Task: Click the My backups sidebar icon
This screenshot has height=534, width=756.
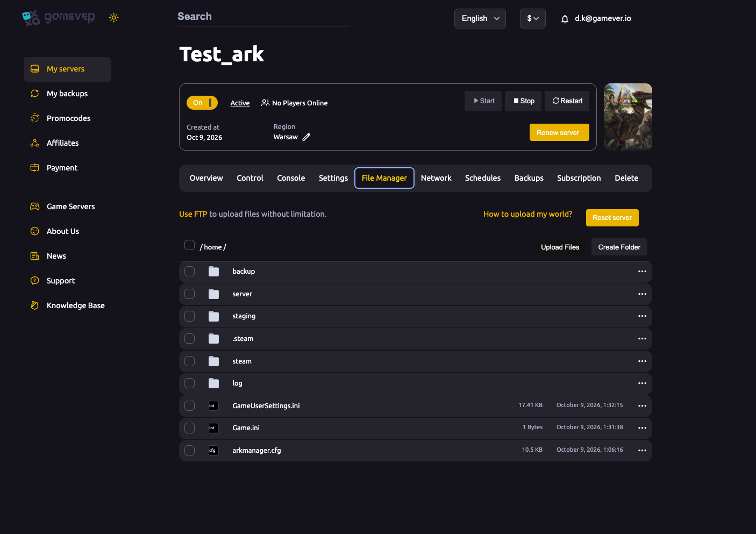Action: [x=35, y=94]
